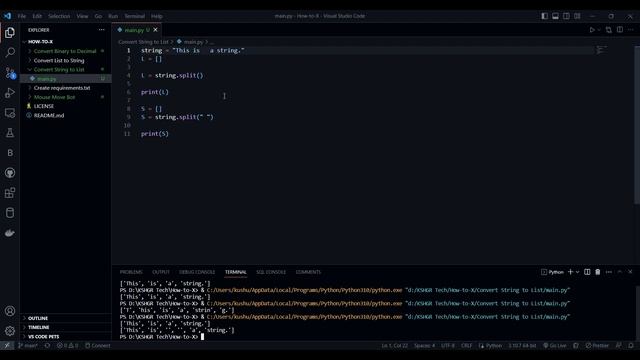
Task: Open the Explorer view in activity bar
Action: pyautogui.click(x=10, y=33)
